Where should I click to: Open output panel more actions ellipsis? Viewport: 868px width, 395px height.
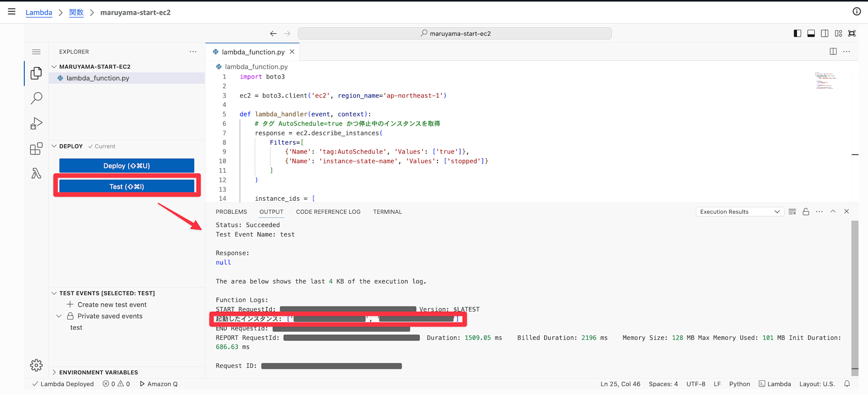tap(819, 212)
